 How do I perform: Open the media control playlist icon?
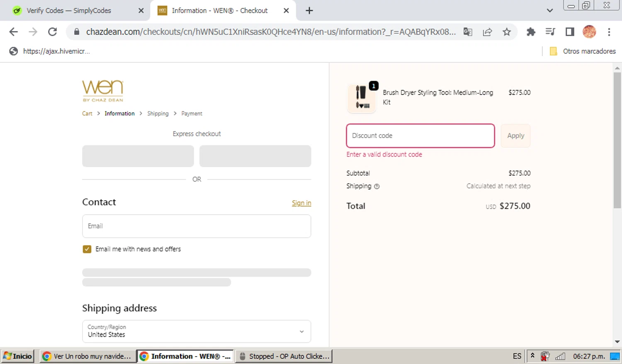(550, 32)
